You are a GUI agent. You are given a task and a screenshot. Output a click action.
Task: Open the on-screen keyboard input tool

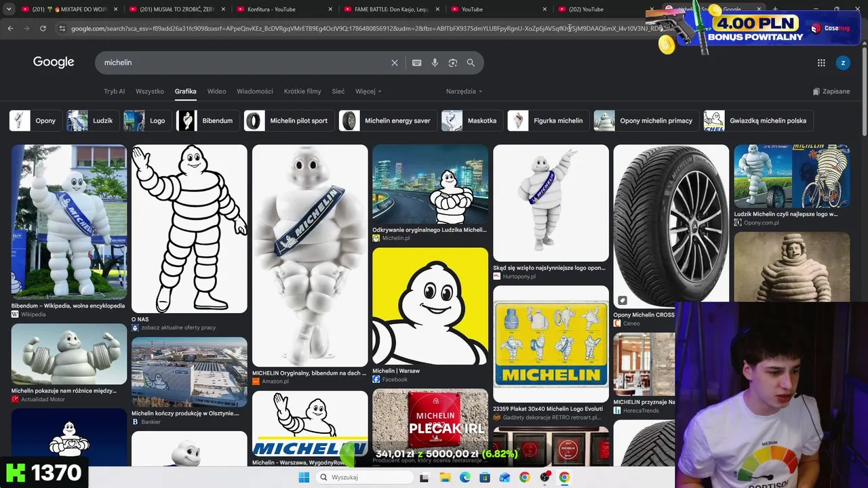pos(417,62)
